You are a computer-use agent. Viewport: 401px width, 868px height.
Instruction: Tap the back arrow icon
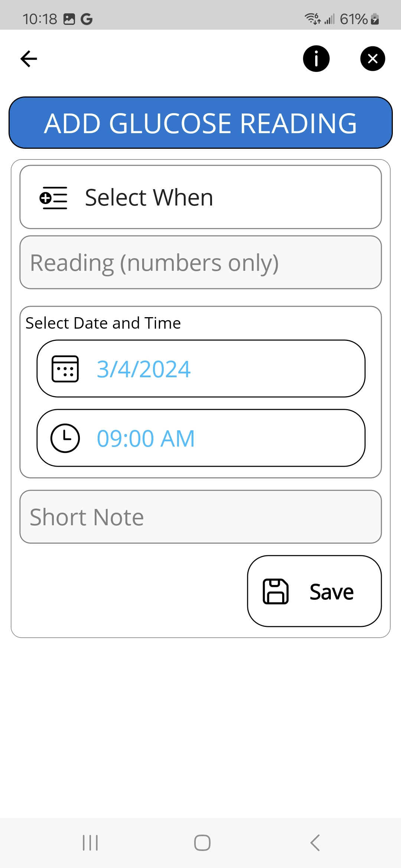pos(29,59)
